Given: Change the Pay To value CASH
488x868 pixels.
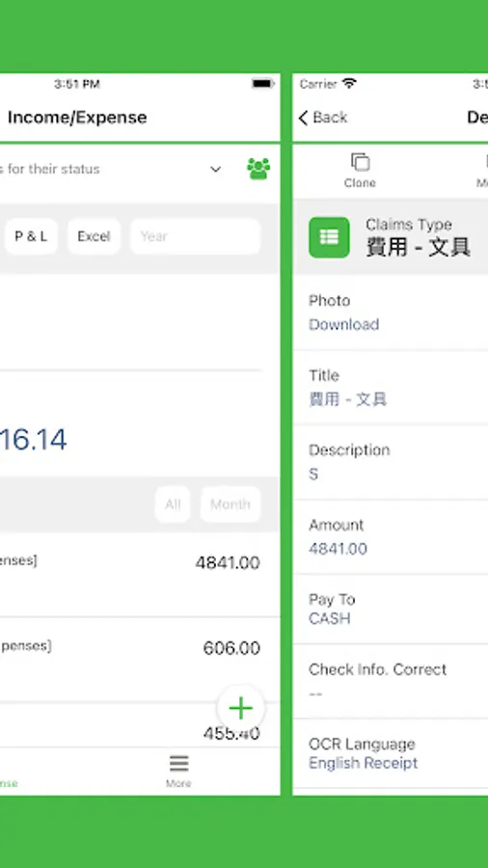Looking at the screenshot, I should coord(329,618).
